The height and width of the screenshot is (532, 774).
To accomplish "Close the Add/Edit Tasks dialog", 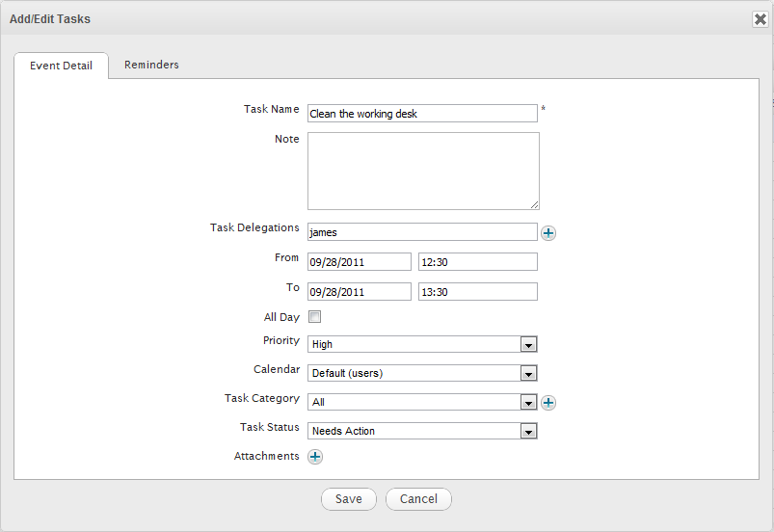I will [x=761, y=19].
